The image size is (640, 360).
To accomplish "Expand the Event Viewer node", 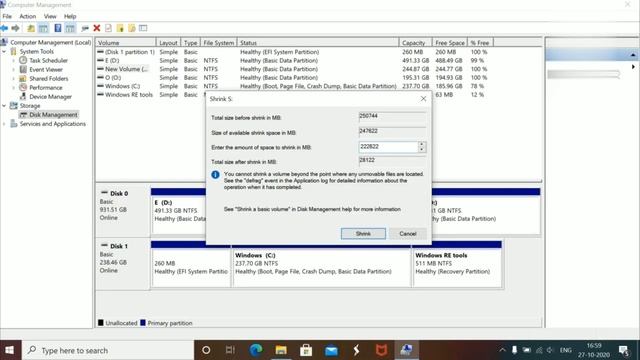I will tap(13, 69).
